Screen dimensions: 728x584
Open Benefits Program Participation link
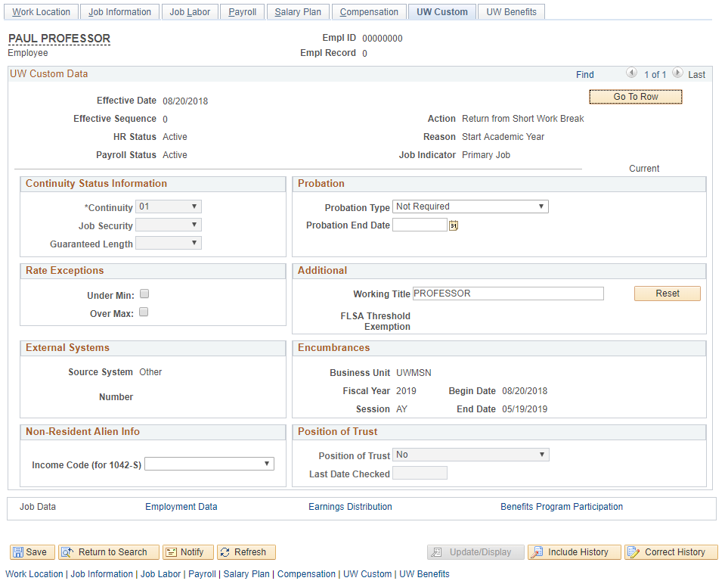(x=562, y=506)
